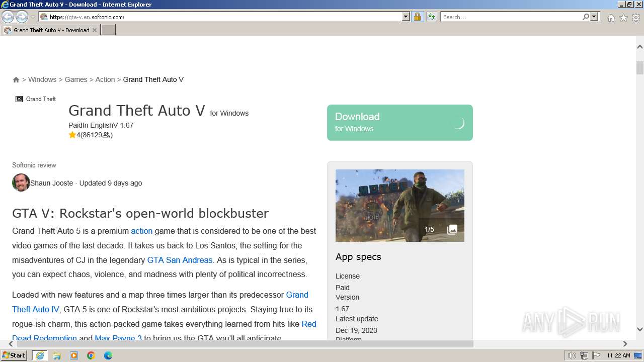The height and width of the screenshot is (362, 644).
Task: Open File Explorer folder icon in taskbar
Action: click(x=57, y=355)
